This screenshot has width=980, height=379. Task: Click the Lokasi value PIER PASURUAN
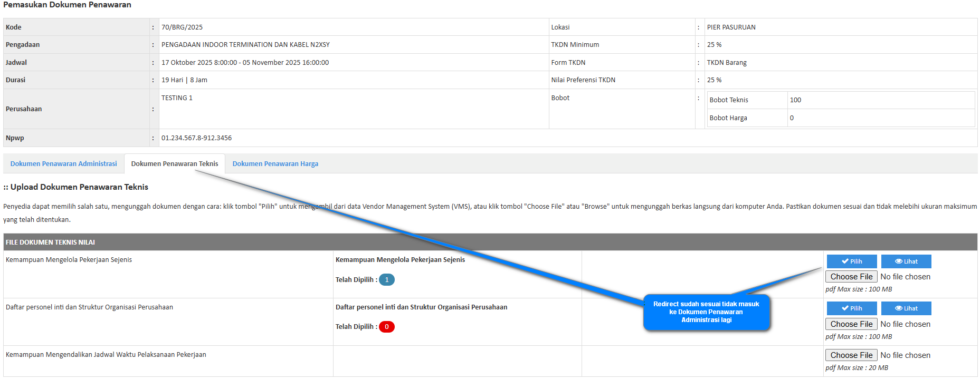point(731,27)
